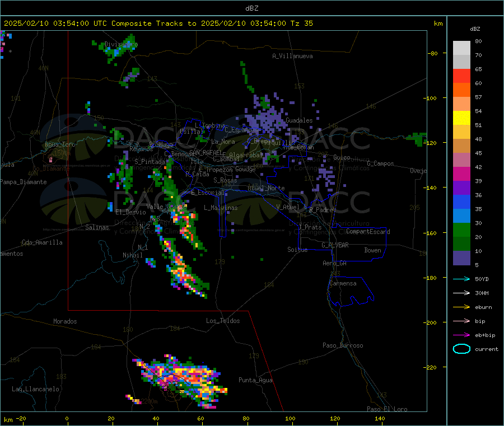
Task: Click the '50YD' legend label
Action: tap(482, 279)
